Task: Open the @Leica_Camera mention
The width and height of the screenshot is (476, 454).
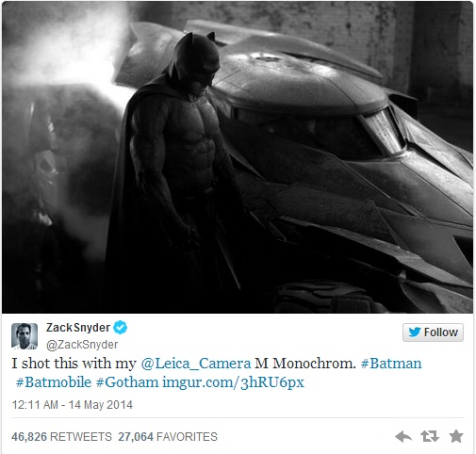Action: (196, 364)
